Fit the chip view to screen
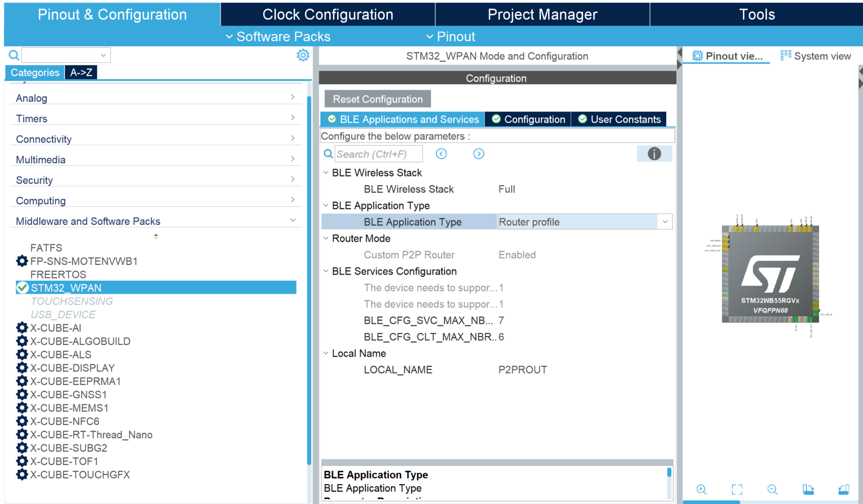This screenshot has width=863, height=504. coord(737,490)
